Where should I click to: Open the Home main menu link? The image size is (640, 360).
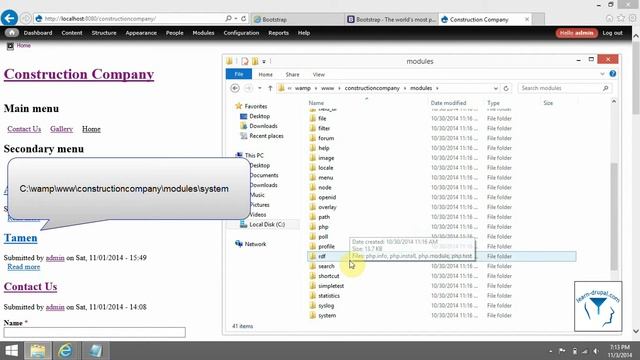[x=91, y=129]
